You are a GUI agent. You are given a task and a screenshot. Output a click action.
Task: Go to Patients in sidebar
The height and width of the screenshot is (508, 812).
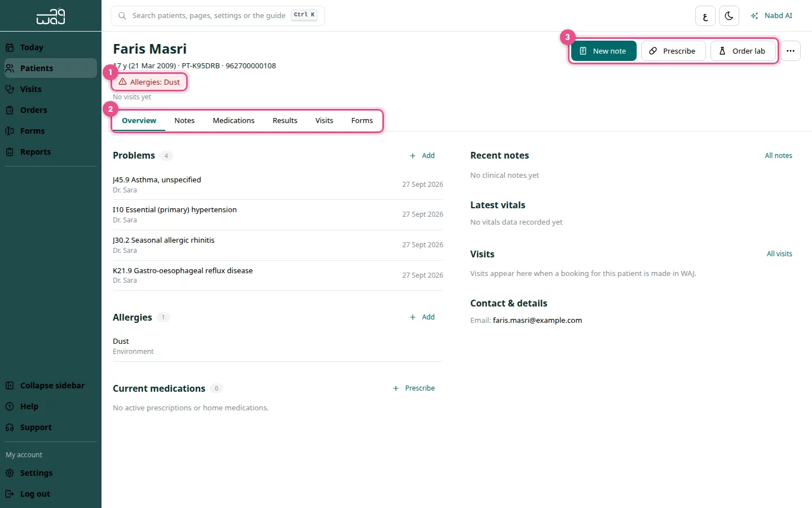(x=51, y=68)
